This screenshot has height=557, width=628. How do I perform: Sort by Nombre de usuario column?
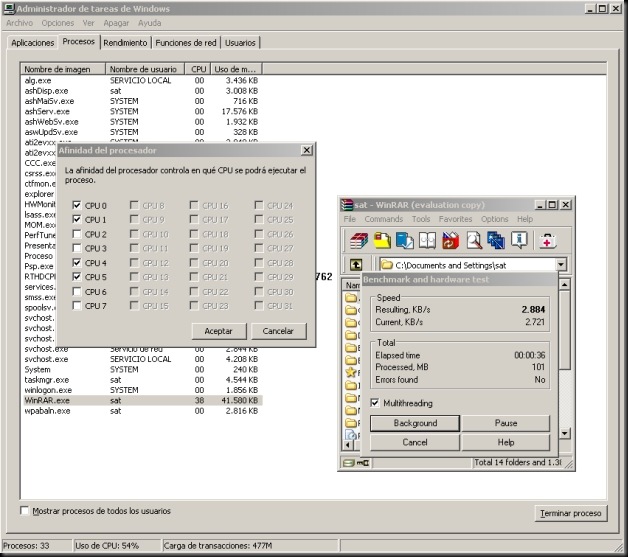coord(145,69)
